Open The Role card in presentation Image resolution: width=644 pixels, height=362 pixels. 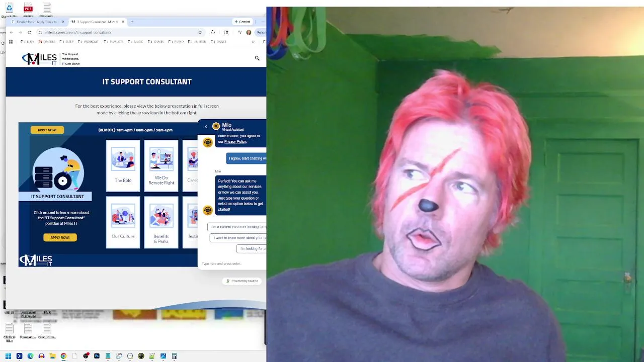coord(123,165)
